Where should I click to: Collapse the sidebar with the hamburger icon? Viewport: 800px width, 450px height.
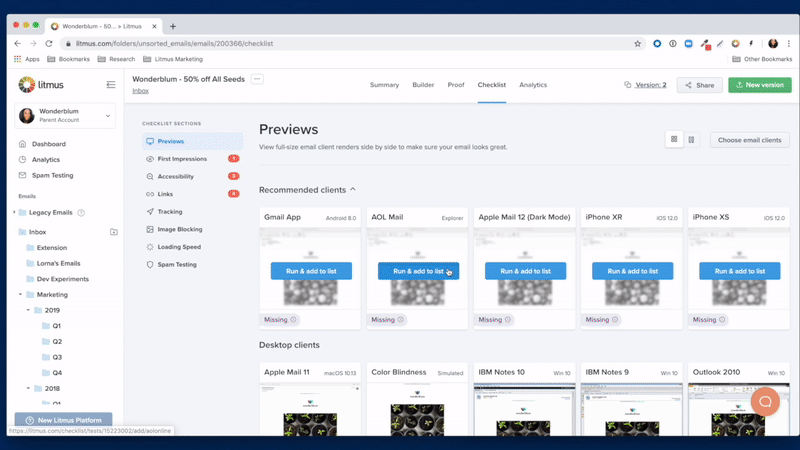(111, 85)
